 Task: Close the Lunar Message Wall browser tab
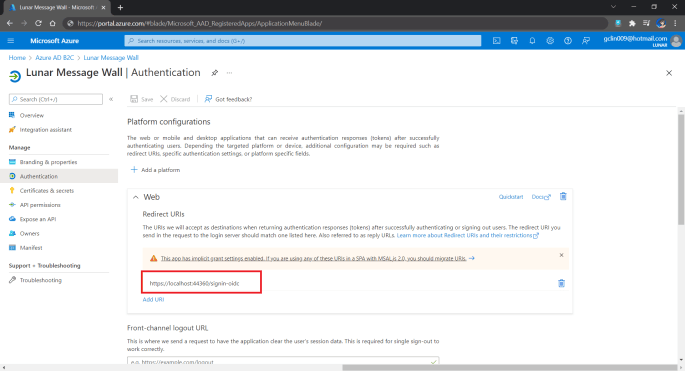[x=104, y=7]
